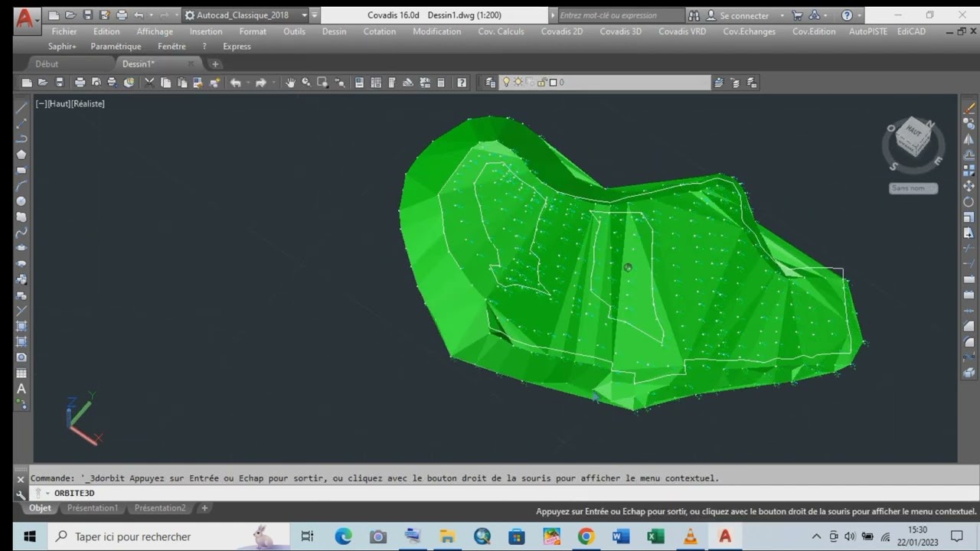Toggle layer 0 on/off lightbulb
The image size is (980, 551).
coord(505,83)
